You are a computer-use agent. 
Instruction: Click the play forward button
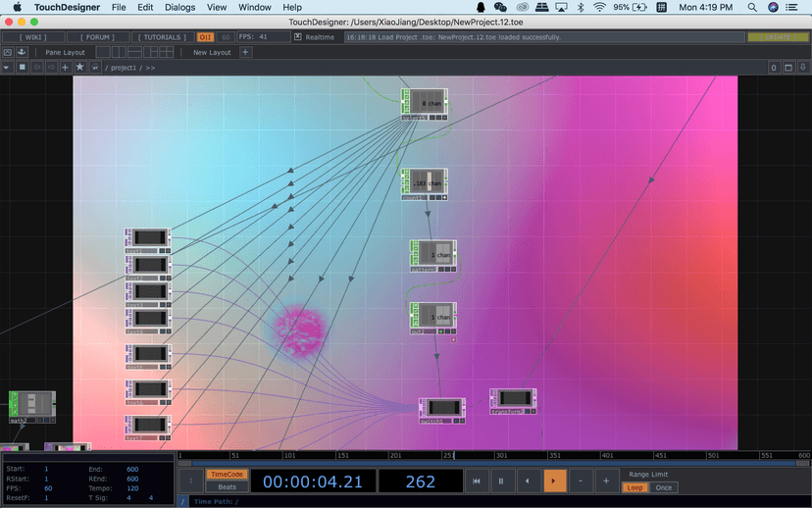coord(553,482)
